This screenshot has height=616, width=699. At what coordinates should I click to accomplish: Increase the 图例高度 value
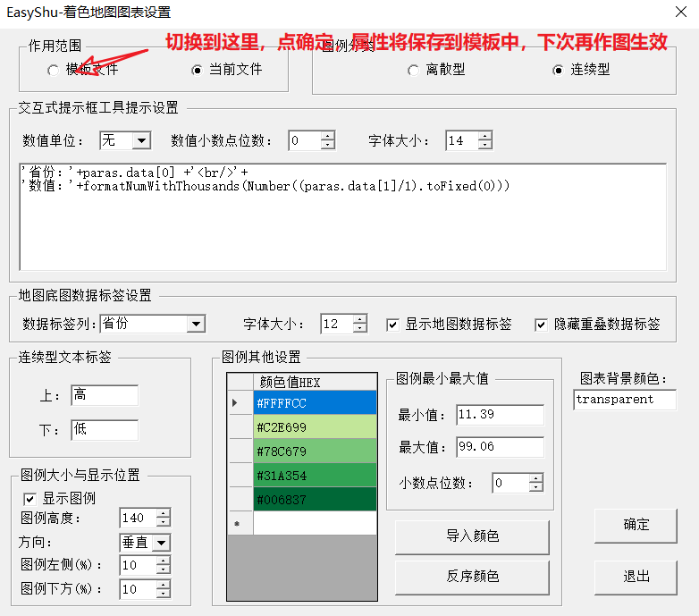pyautogui.click(x=164, y=513)
